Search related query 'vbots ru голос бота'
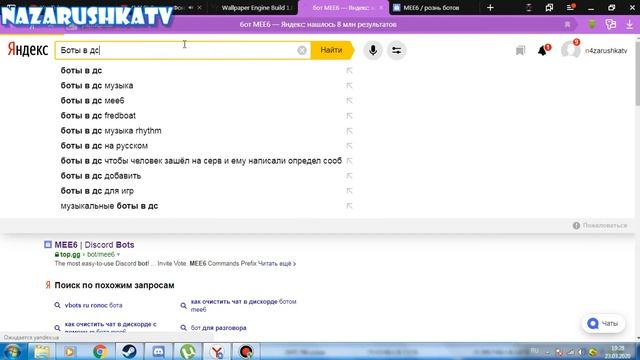This screenshot has width=640, height=360. (x=93, y=305)
